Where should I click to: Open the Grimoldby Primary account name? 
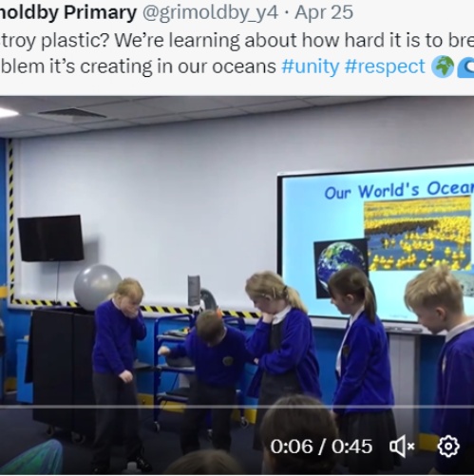[68, 12]
